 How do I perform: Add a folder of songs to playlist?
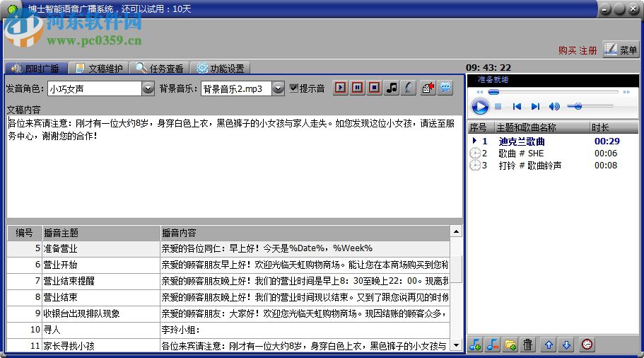(510, 345)
